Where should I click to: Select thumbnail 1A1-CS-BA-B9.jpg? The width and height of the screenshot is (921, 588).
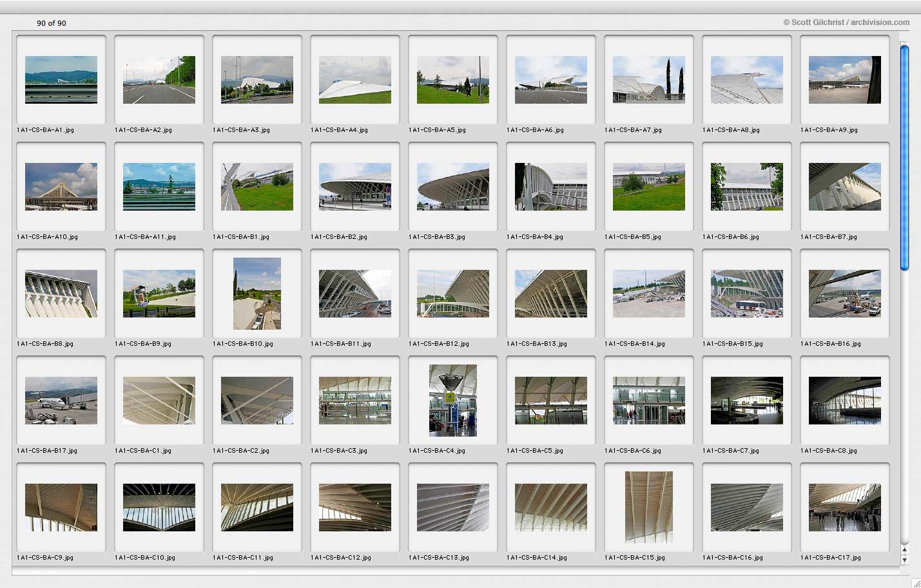coord(159,294)
